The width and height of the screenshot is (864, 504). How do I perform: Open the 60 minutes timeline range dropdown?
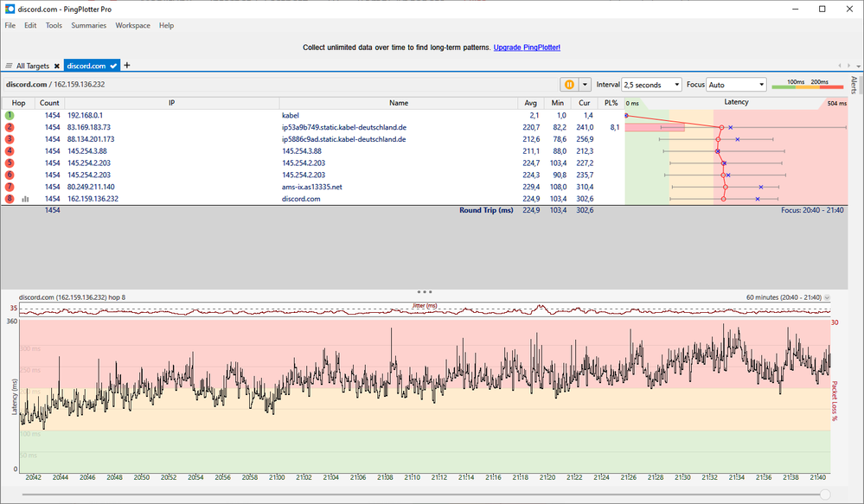click(827, 297)
